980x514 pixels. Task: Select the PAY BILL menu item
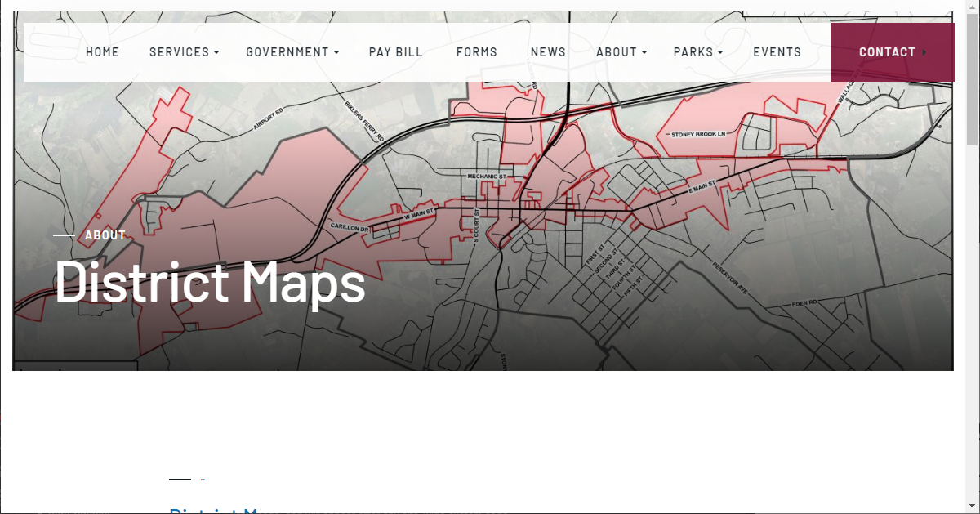[x=395, y=51]
